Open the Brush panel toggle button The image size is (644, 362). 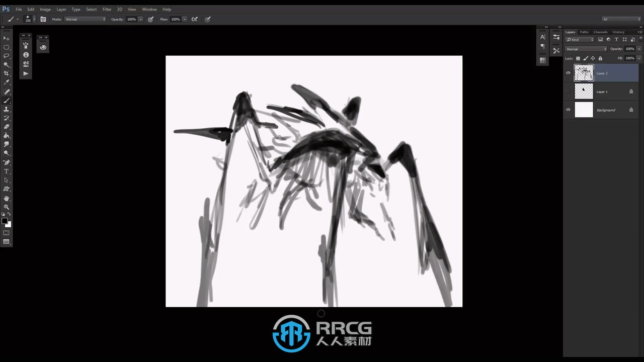[x=43, y=19]
